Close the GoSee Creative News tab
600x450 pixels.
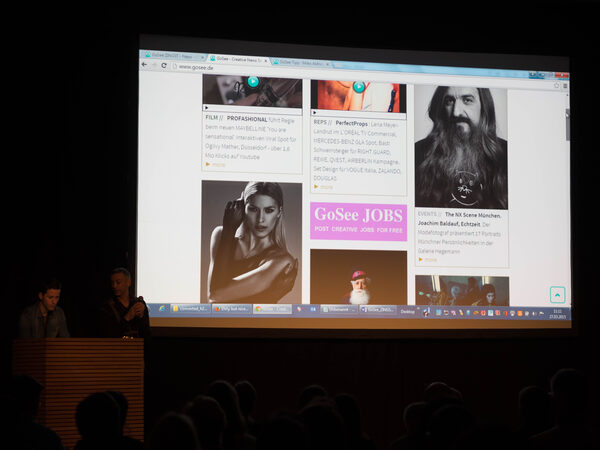266,60
